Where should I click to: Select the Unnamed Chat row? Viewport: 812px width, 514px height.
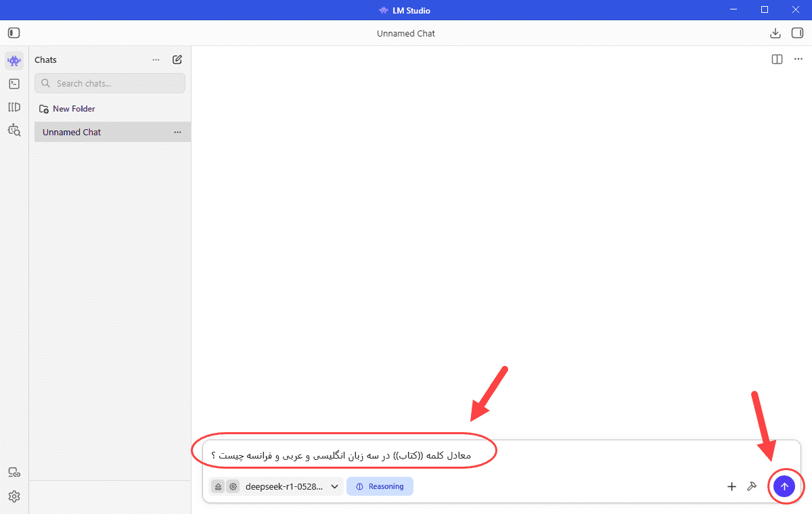pyautogui.click(x=112, y=132)
